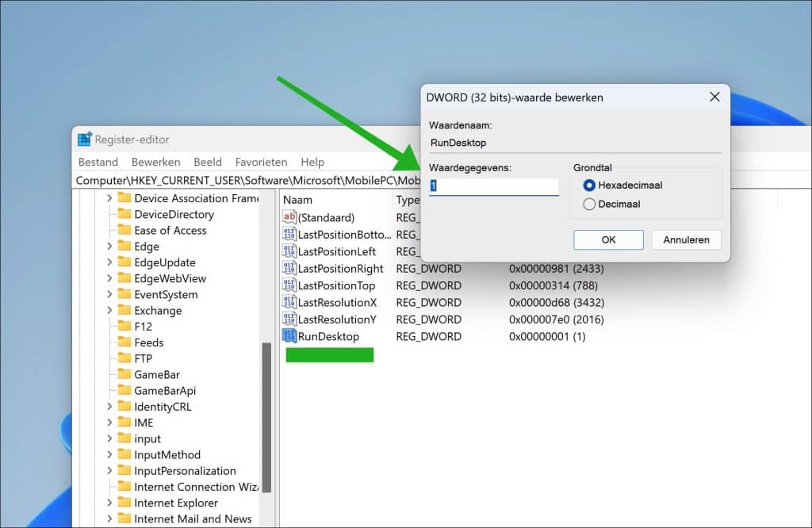Click the key tree vertical scrollbar
812x528 pixels.
pos(266,417)
